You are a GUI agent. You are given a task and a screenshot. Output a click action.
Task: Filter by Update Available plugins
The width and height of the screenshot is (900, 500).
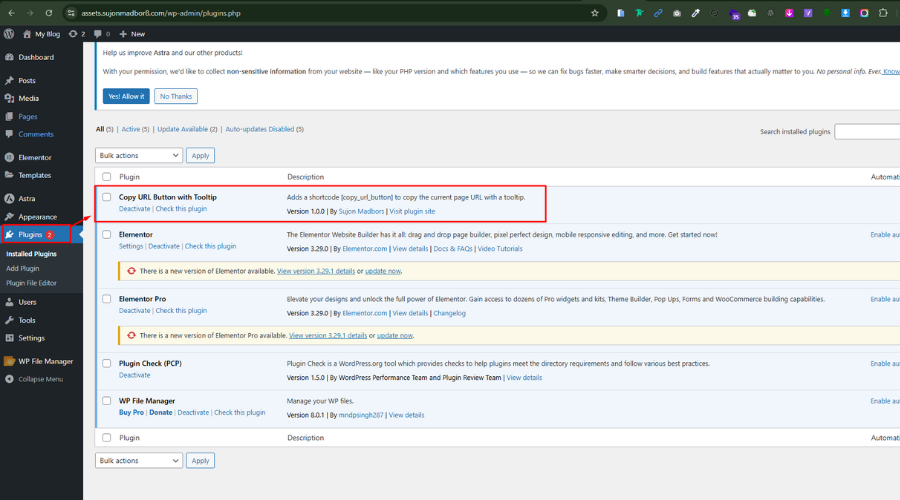183,129
